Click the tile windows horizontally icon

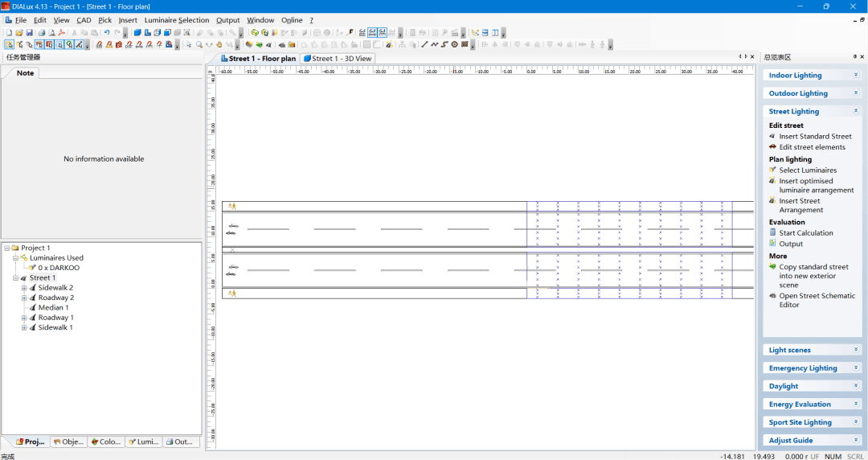click(x=485, y=33)
